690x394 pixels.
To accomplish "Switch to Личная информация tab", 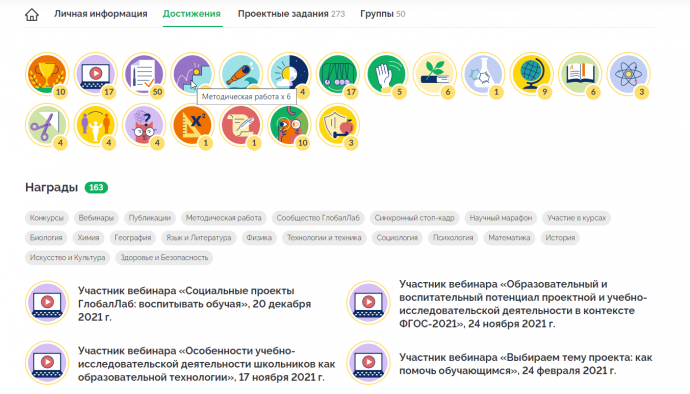I will 101,14.
